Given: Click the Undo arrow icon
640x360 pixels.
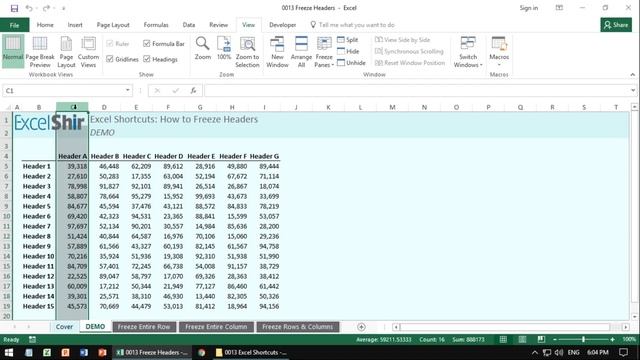Looking at the screenshot, I should pyautogui.click(x=29, y=8).
